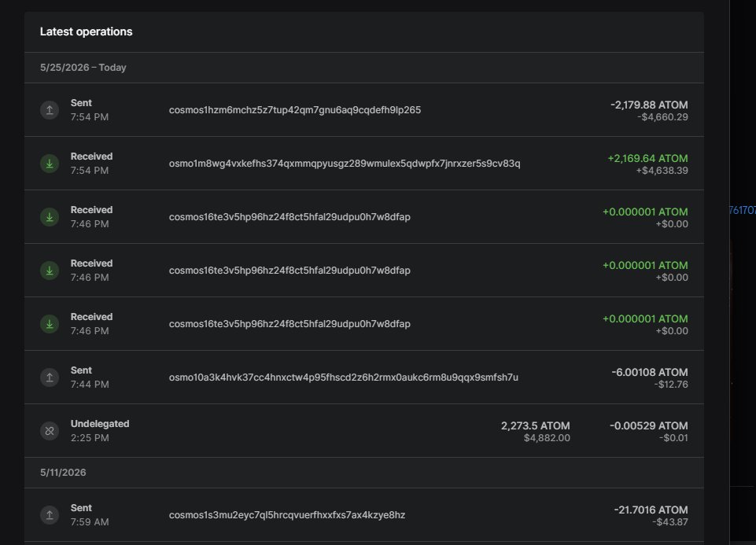Viewport: 756px width, 545px height.
Task: Click the -$4,660.29 fiat value
Action: [662, 117]
